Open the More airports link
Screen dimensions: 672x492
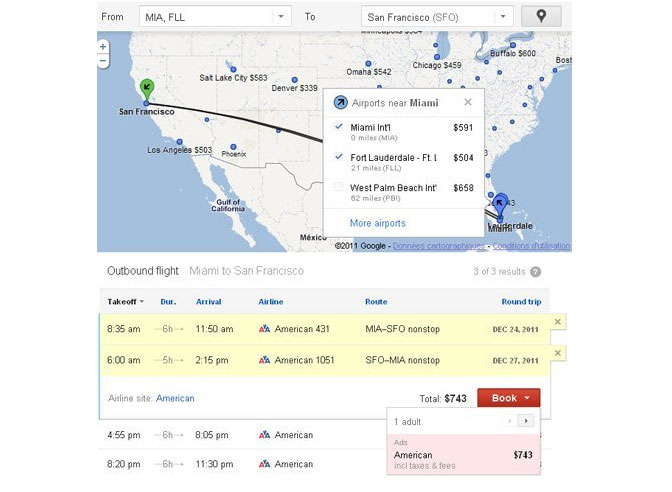pos(377,223)
